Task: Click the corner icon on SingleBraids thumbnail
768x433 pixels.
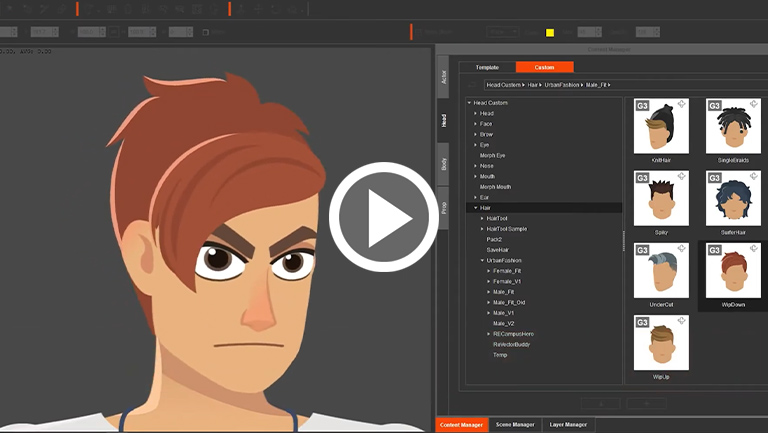Action: tap(754, 104)
